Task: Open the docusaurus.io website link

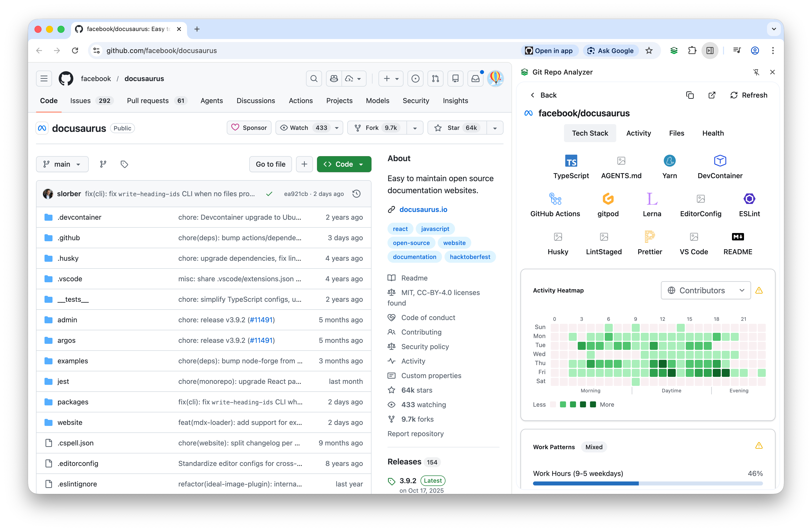Action: 423,209
